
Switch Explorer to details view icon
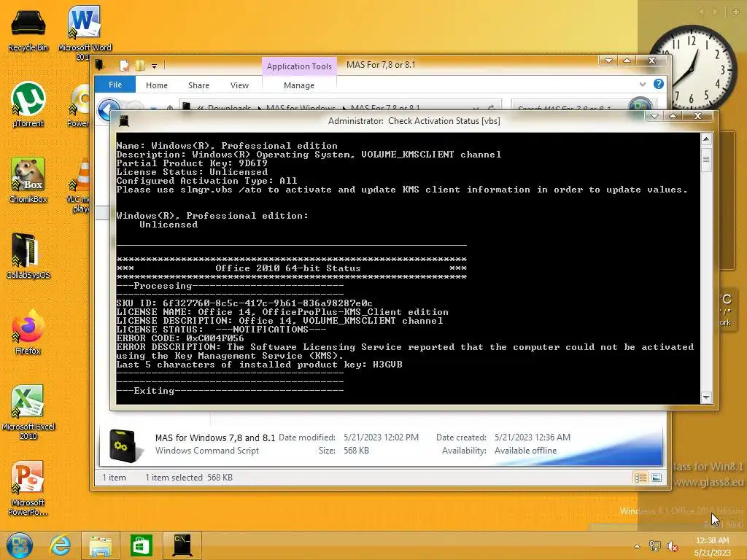(640, 477)
